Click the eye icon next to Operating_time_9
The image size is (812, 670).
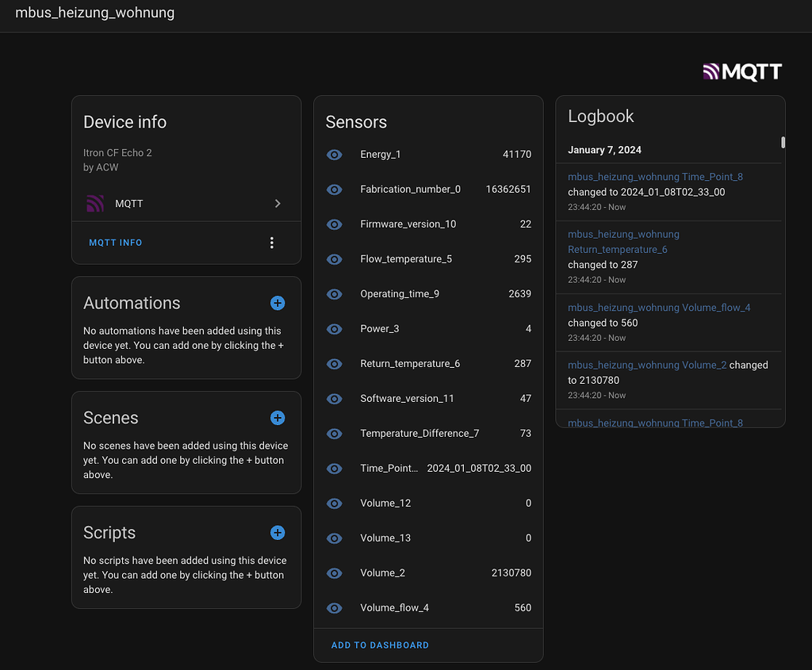click(335, 294)
